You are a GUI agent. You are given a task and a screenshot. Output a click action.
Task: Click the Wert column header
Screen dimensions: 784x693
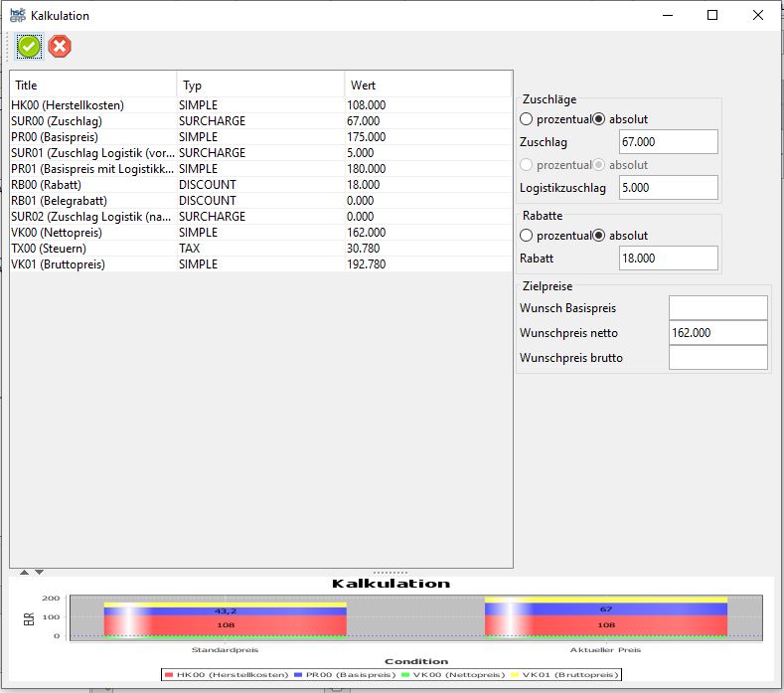tap(427, 86)
